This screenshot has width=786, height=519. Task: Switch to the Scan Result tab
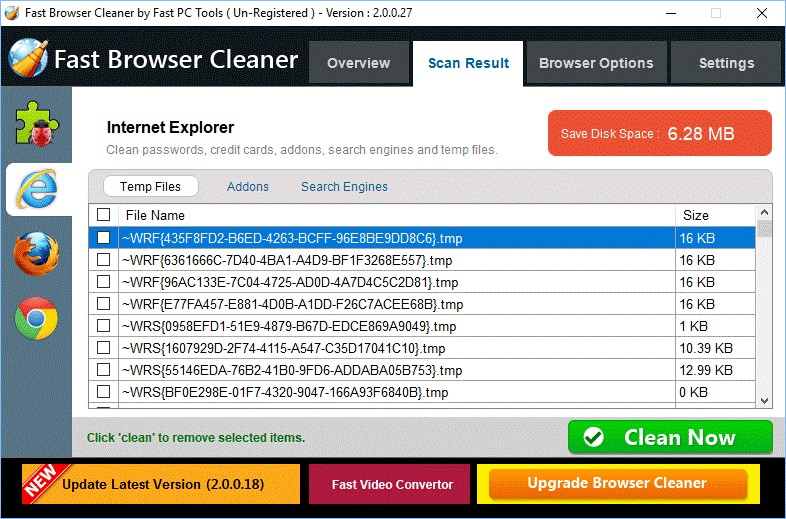[468, 63]
